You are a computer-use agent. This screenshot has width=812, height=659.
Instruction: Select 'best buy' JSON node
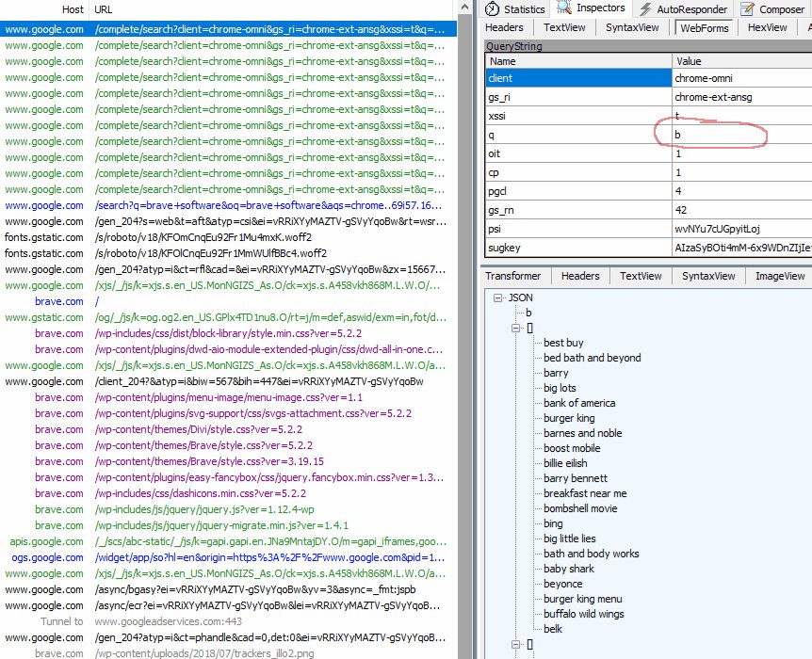[563, 343]
